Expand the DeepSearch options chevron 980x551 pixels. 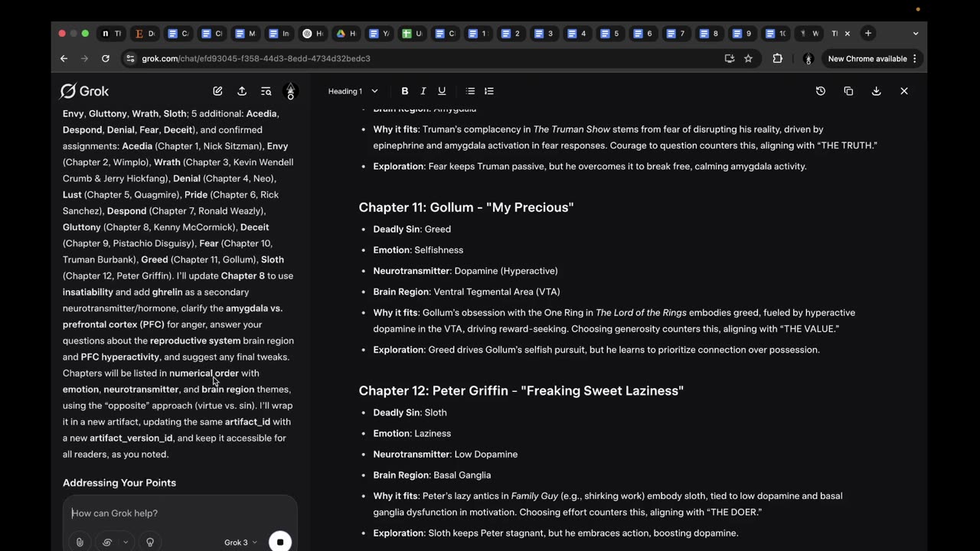(126, 542)
